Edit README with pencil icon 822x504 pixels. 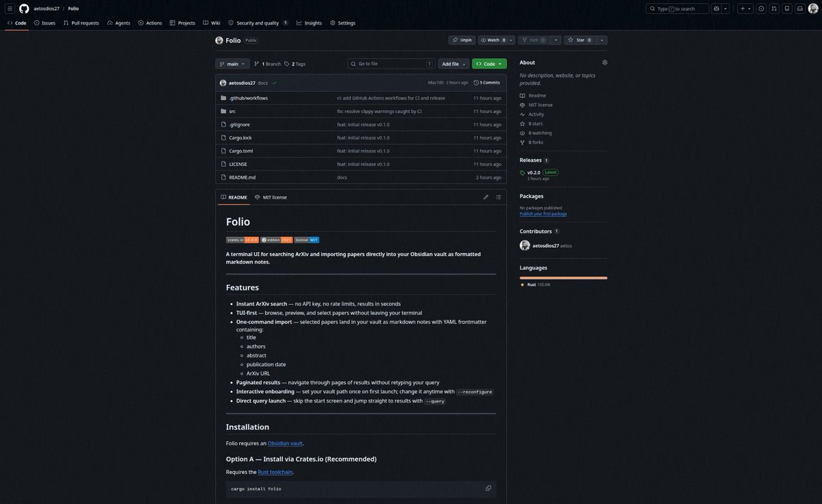pos(486,197)
